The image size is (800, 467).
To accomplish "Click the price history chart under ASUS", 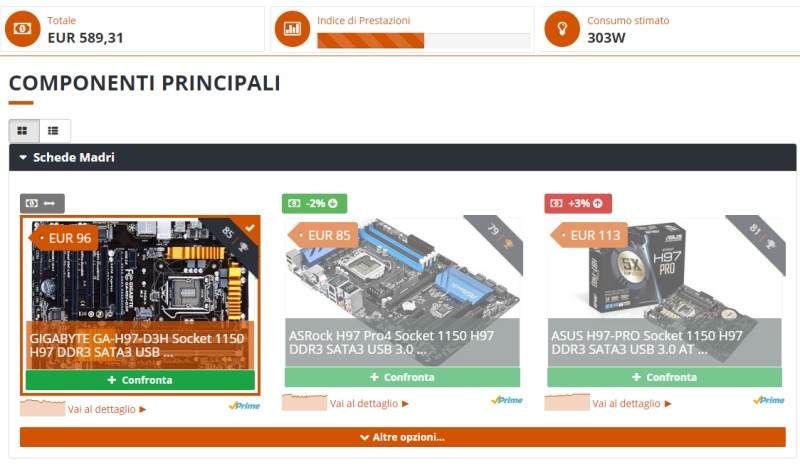I will [567, 402].
